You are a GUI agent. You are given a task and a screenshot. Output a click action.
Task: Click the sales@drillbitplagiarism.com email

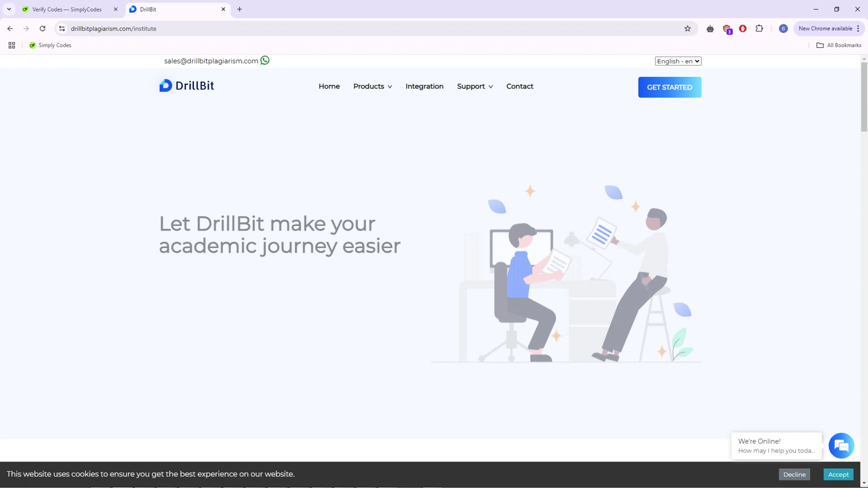[x=211, y=61]
